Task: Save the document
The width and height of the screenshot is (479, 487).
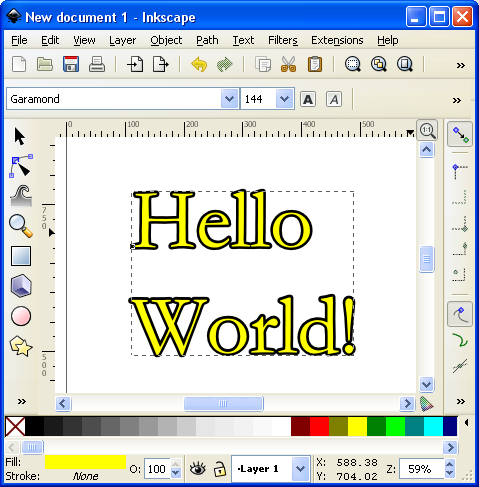Action: pyautogui.click(x=71, y=64)
